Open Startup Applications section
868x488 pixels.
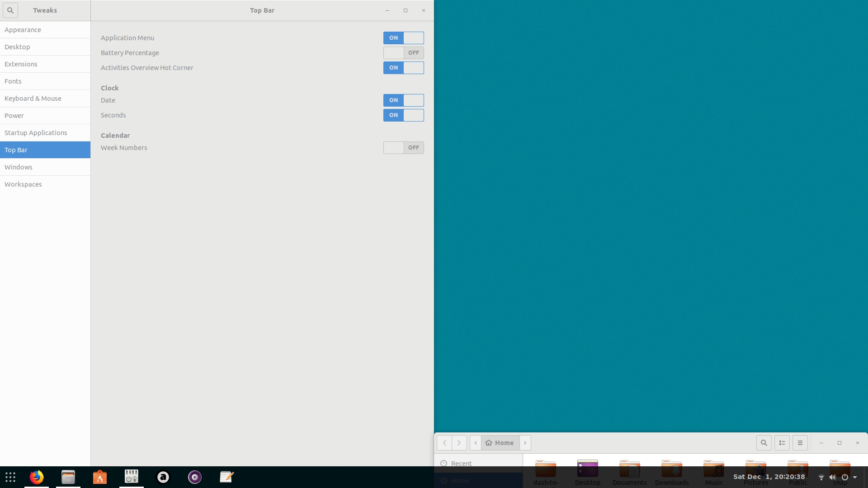coord(45,133)
